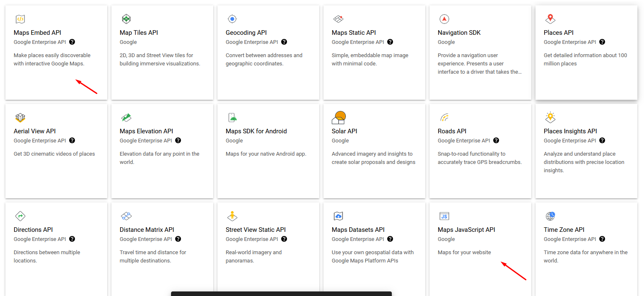This screenshot has height=296, width=644.
Task: Click help icon on the Places Insights API card
Action: (x=602, y=140)
